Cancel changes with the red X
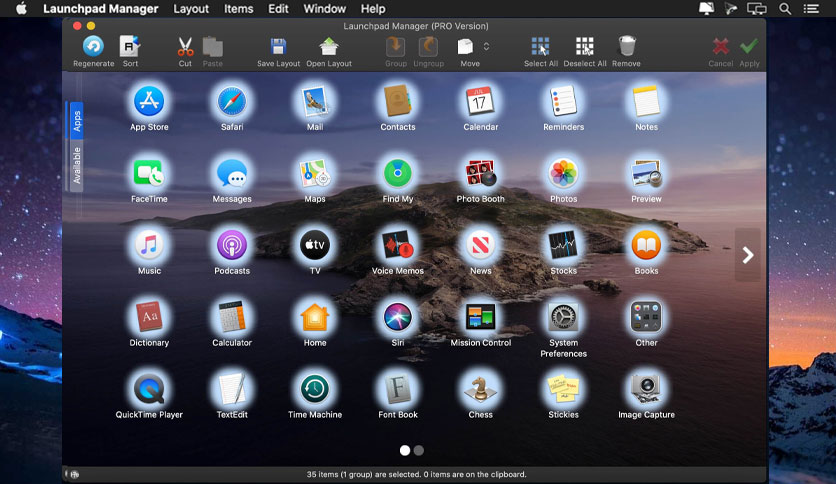This screenshot has height=484, width=836. pos(720,47)
